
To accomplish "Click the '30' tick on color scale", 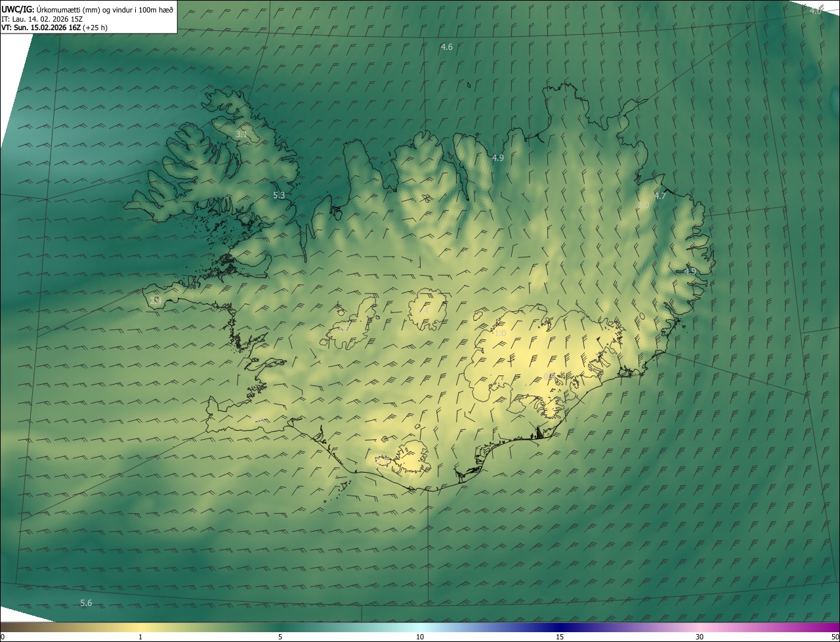I will 700,637.
